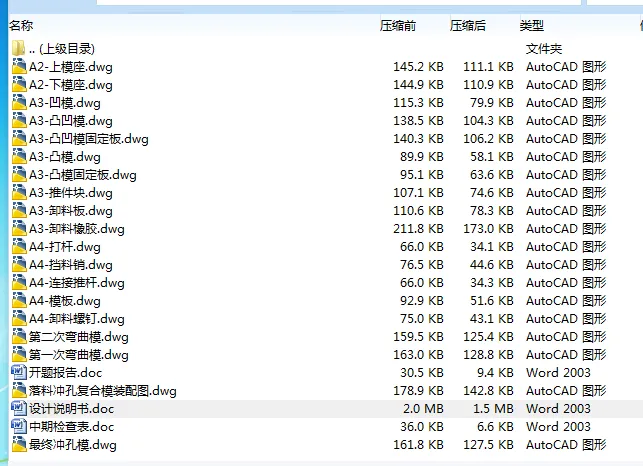Click the A3-卸料橡胶.dwg file icon
This screenshot has width=643, height=466.
coord(19,229)
